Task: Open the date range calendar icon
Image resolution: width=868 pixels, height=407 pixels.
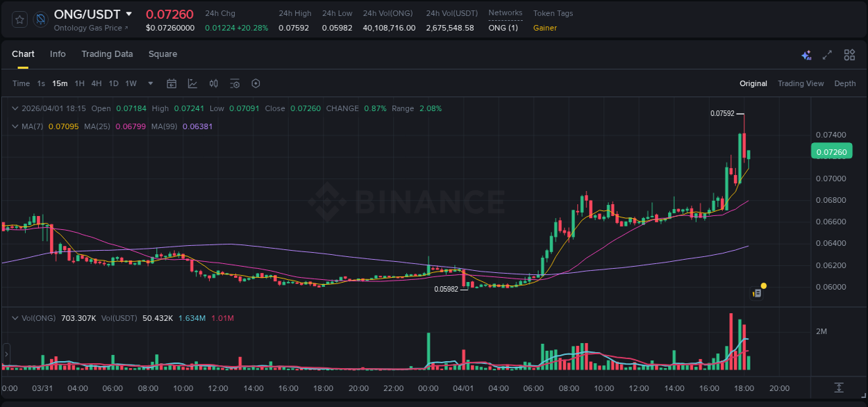Action: point(172,83)
